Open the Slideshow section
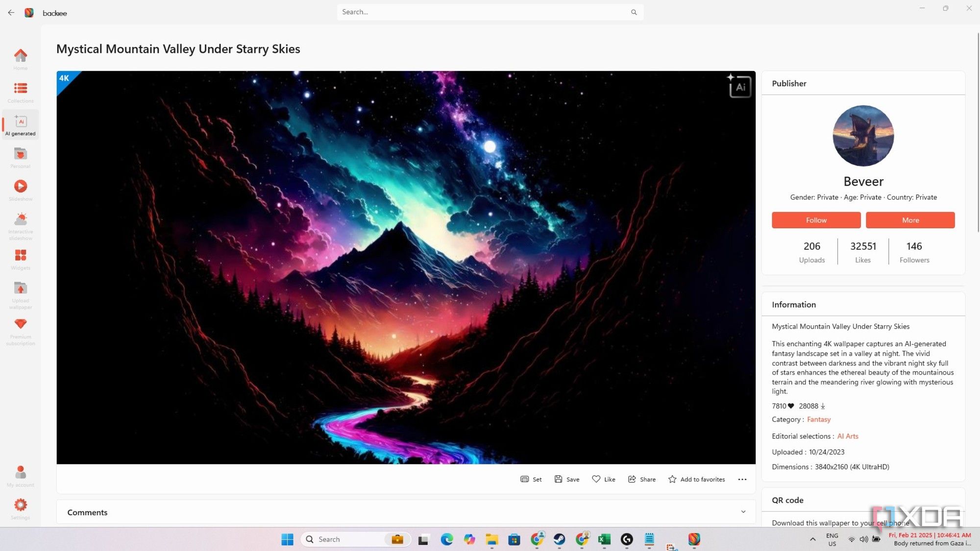980x551 pixels. tap(21, 190)
